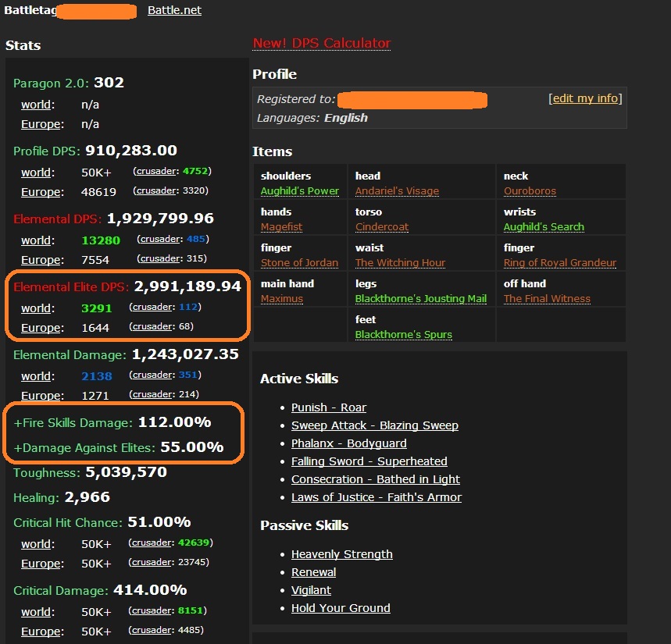Image resolution: width=671 pixels, height=644 pixels.
Task: Click crusader link with rank 68
Action: click(152, 327)
